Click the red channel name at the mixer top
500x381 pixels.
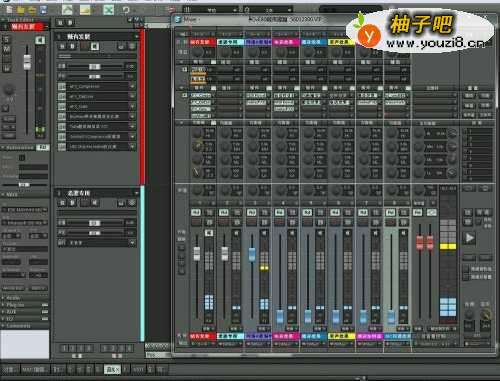(203, 42)
